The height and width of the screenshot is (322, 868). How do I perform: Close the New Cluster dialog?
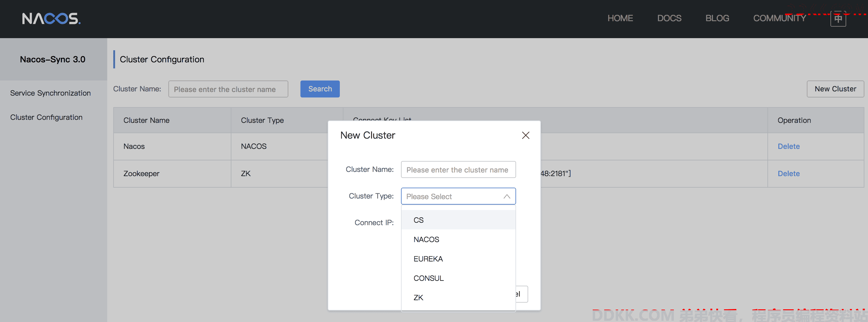pos(525,135)
